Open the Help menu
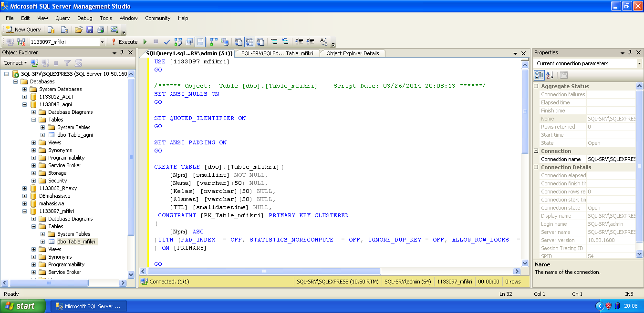The width and height of the screenshot is (644, 313). point(183,18)
